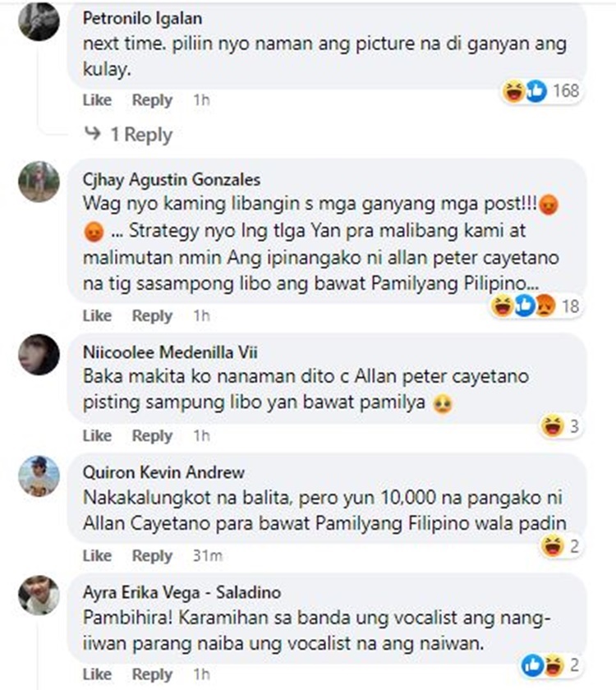Like Ayra Erika Vega's comment
Screen dimensions: 616x690
(x=97, y=674)
